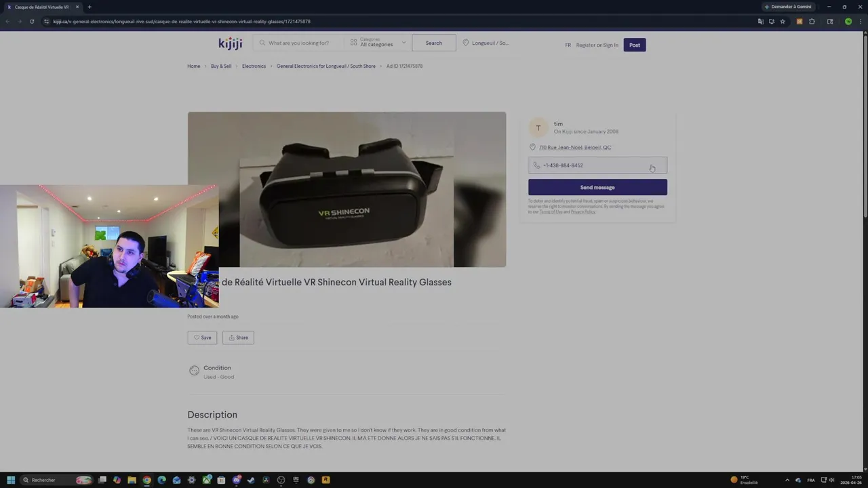Image resolution: width=868 pixels, height=488 pixels.
Task: Type in the 'What are you looking for?' field
Action: point(298,43)
